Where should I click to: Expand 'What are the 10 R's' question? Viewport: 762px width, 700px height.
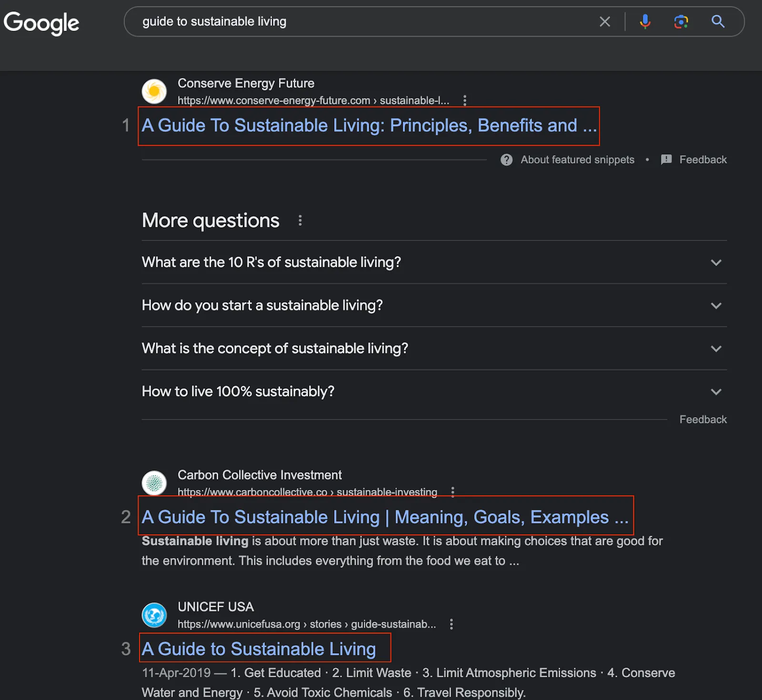point(434,262)
